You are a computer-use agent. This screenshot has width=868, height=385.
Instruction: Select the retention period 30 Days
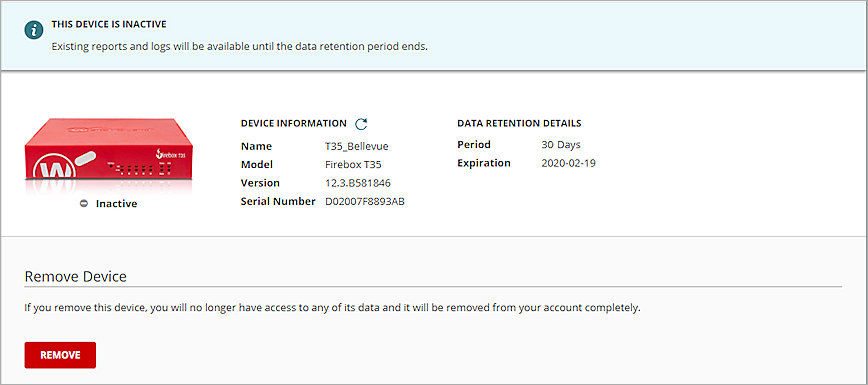tap(561, 145)
